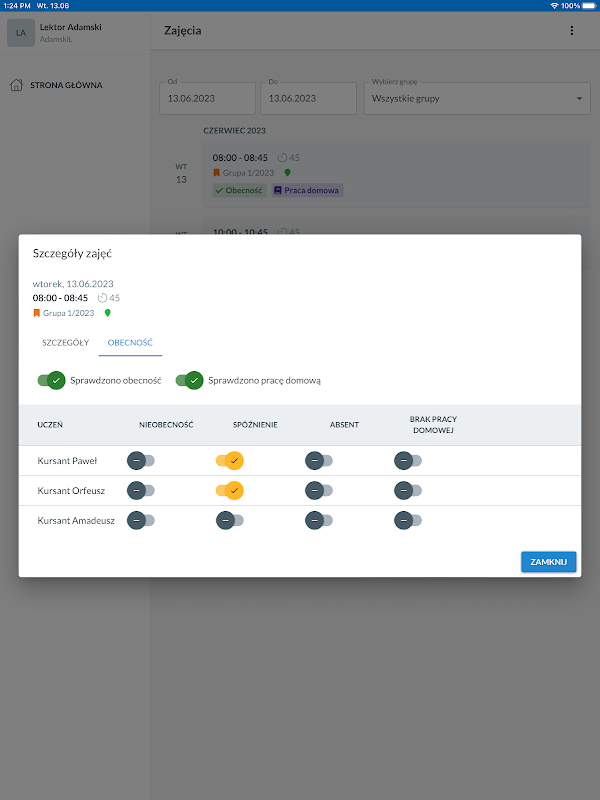The width and height of the screenshot is (600, 800).
Task: Click the green Obecność check badge
Action: (239, 190)
